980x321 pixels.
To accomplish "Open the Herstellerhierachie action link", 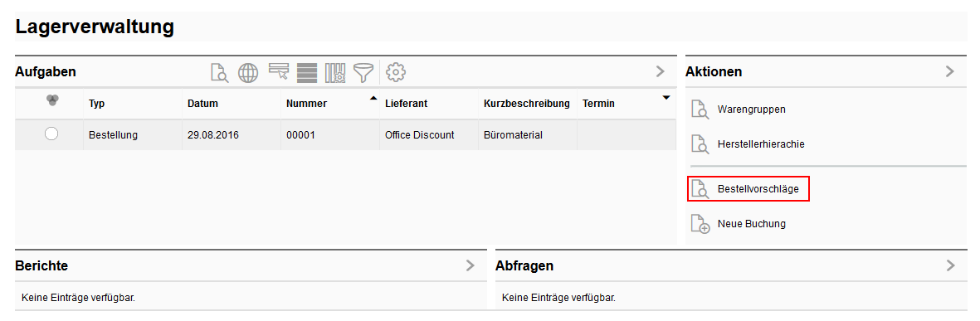I will point(761,144).
